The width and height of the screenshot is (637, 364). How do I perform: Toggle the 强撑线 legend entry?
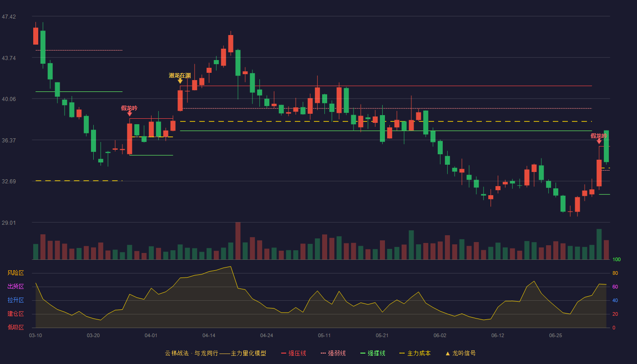[373, 353]
